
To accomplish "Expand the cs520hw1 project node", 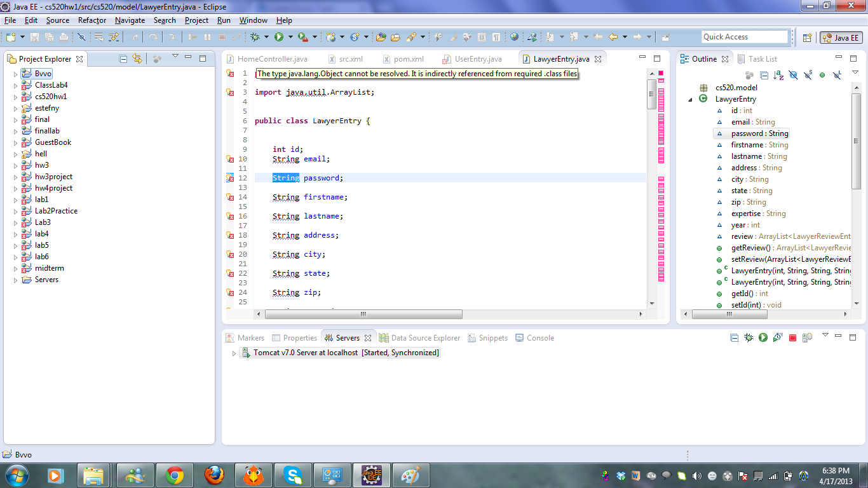I will click(x=15, y=97).
